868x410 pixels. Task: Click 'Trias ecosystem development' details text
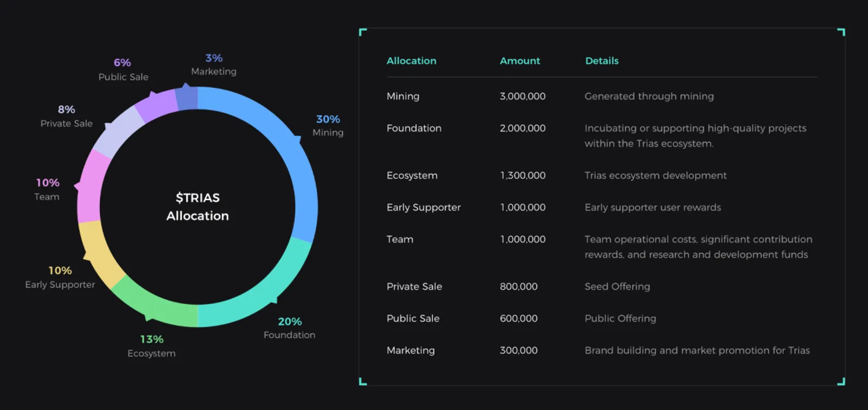(655, 175)
